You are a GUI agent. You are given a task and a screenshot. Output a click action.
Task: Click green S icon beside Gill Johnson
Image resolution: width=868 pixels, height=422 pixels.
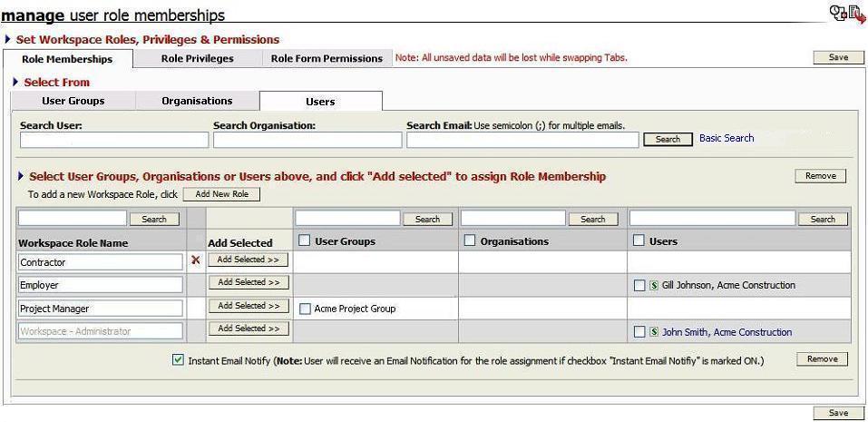[654, 285]
